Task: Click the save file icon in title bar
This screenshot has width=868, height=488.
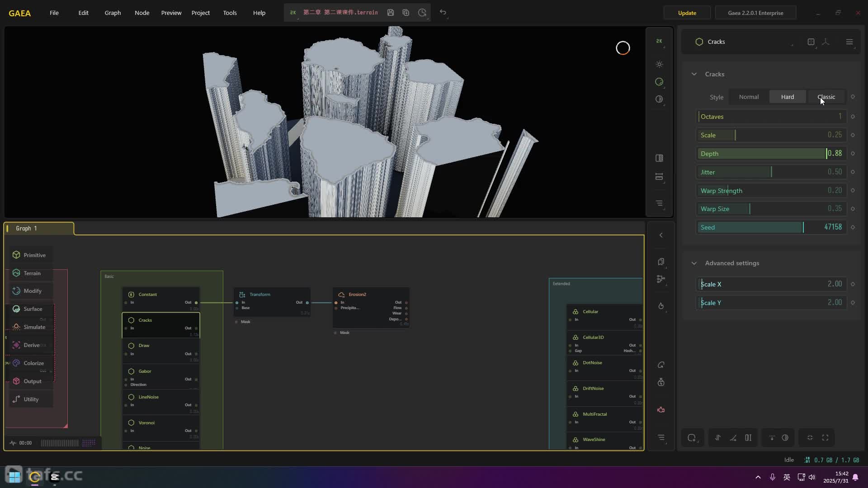Action: [391, 13]
